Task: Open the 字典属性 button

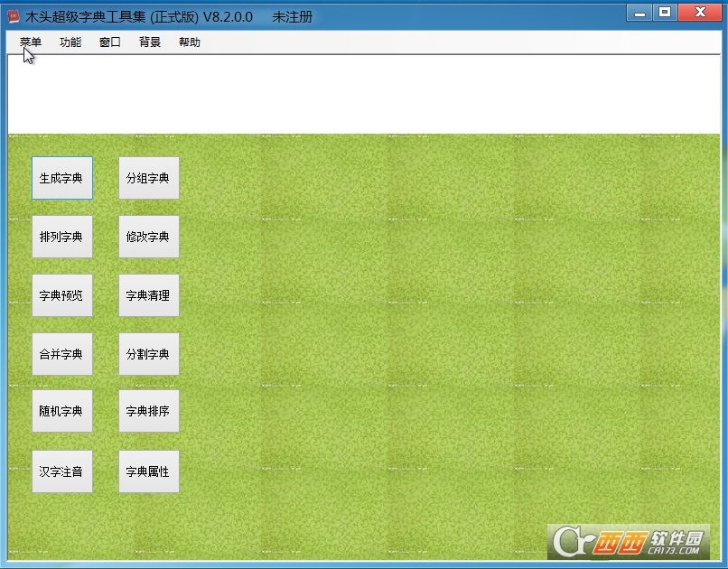Action: 148,471
